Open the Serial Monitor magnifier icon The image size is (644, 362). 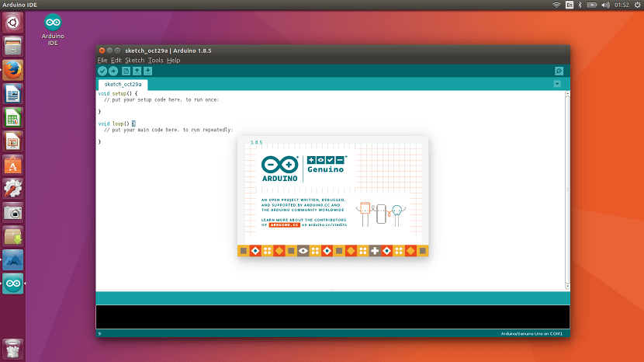(x=559, y=71)
